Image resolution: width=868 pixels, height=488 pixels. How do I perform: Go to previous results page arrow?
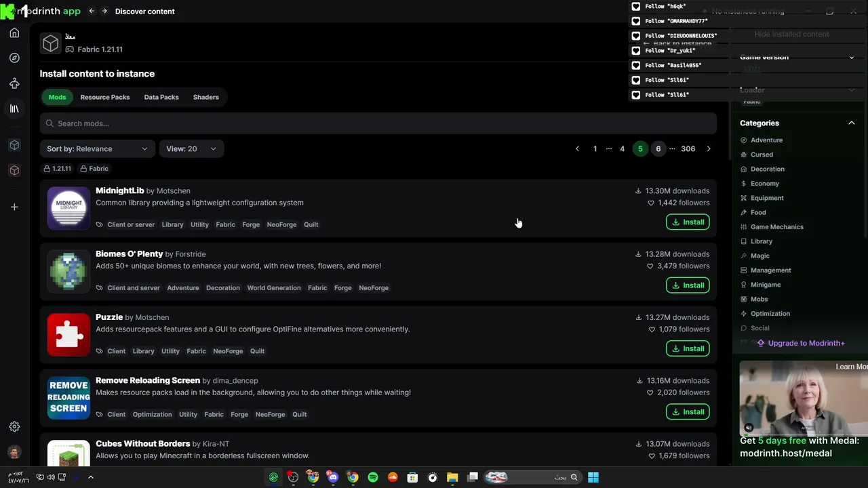pos(577,148)
